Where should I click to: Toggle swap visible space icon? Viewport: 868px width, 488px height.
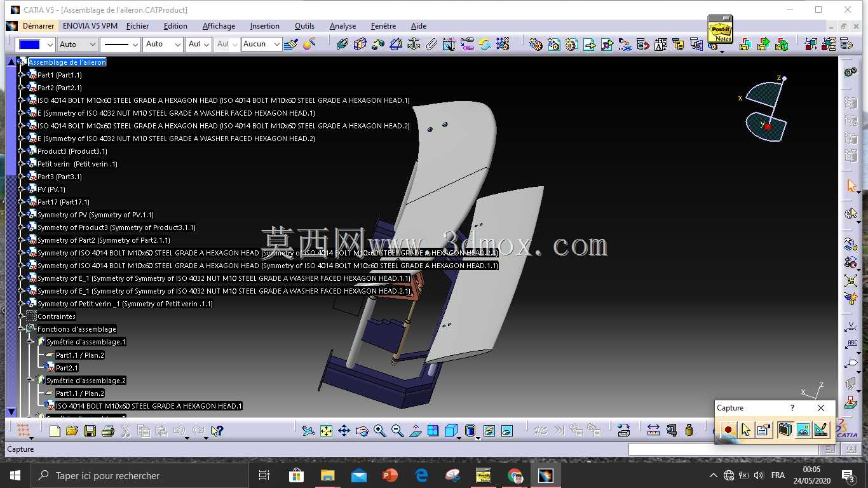point(506,431)
